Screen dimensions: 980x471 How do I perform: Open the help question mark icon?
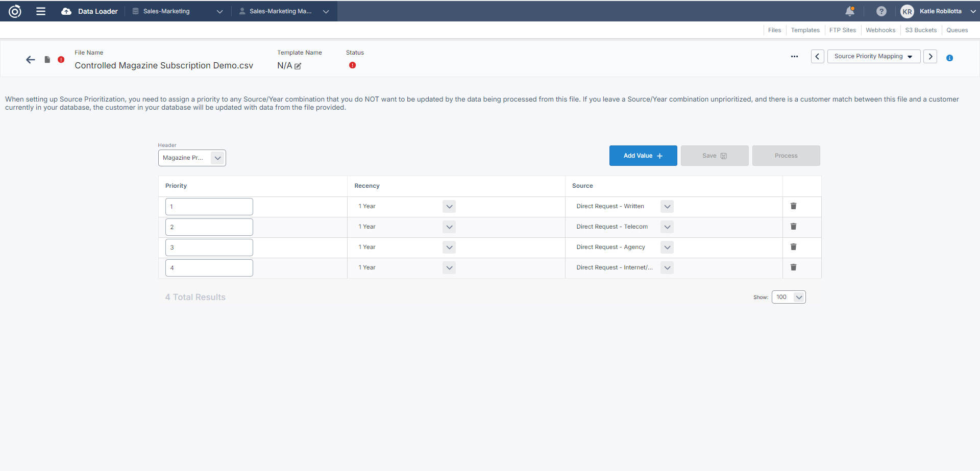pyautogui.click(x=881, y=11)
